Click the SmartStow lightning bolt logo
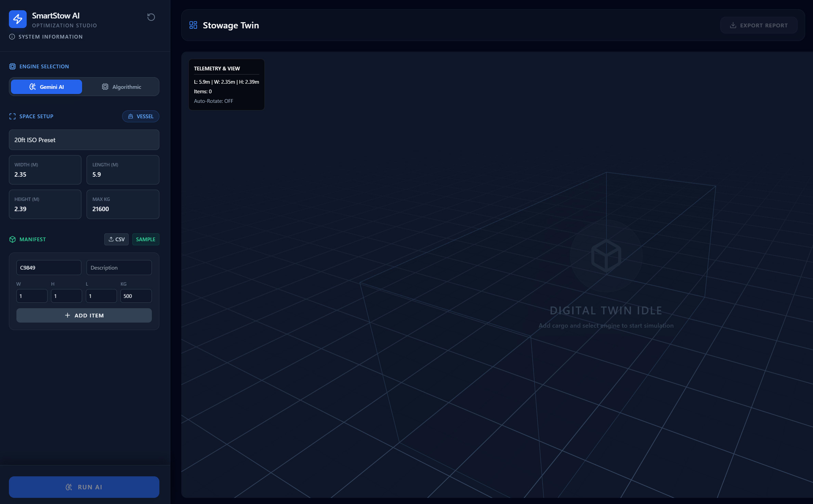The height and width of the screenshot is (504, 813). [x=18, y=19]
